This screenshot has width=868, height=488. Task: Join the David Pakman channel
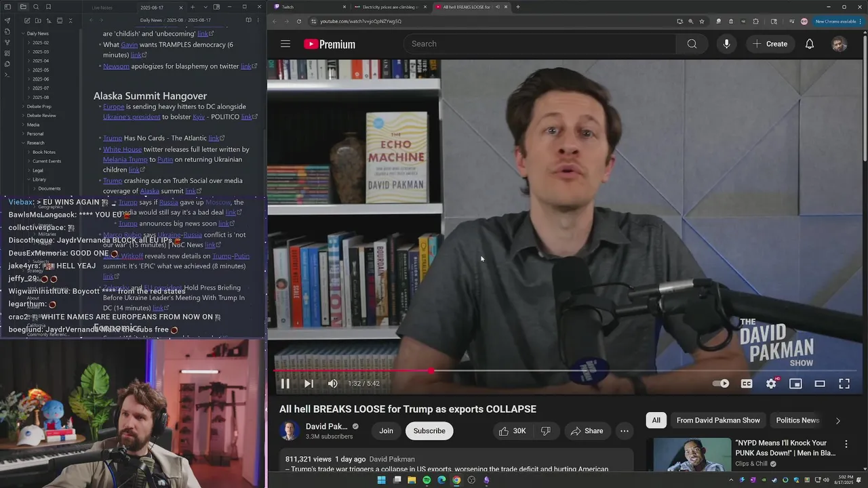[386, 431]
